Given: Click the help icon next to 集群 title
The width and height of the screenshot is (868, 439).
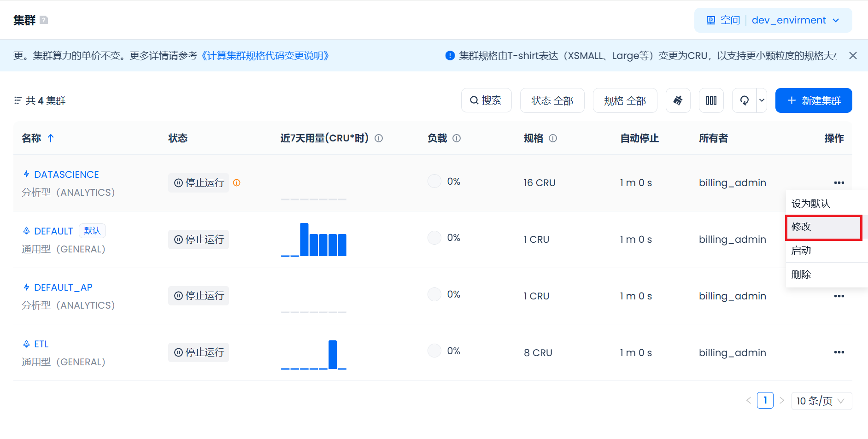Looking at the screenshot, I should [44, 20].
